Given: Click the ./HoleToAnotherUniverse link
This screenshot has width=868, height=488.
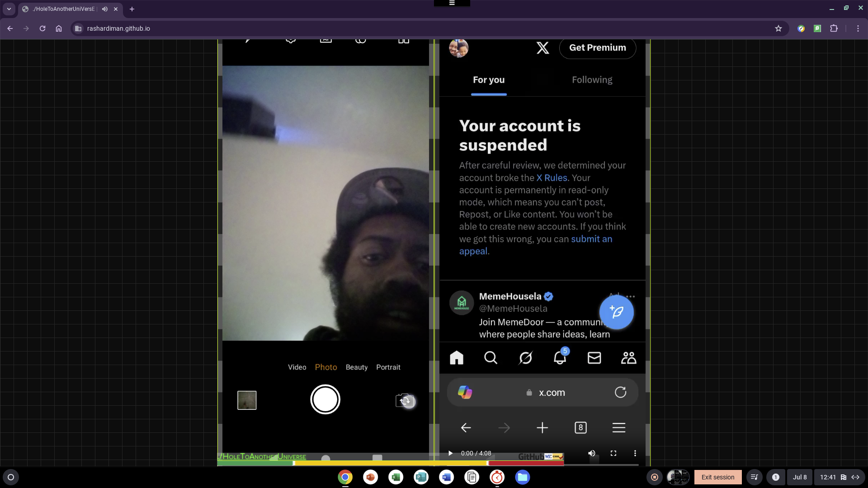Looking at the screenshot, I should pyautogui.click(x=262, y=457).
